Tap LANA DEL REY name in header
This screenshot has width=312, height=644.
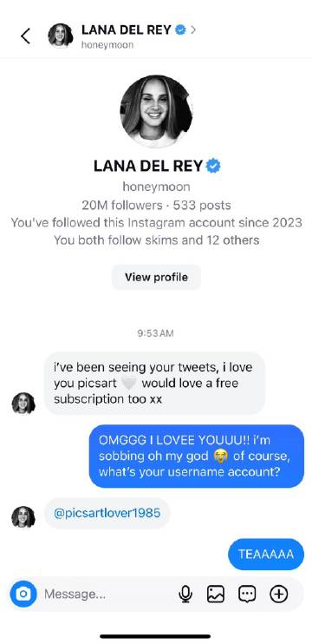127,30
